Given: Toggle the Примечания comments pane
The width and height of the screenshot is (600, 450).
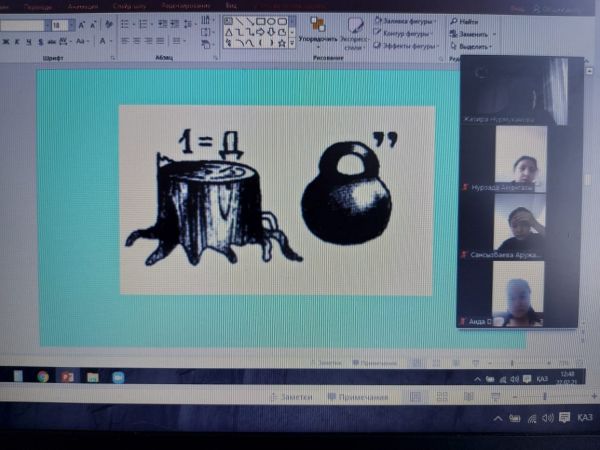Looking at the screenshot, I should coord(358,397).
